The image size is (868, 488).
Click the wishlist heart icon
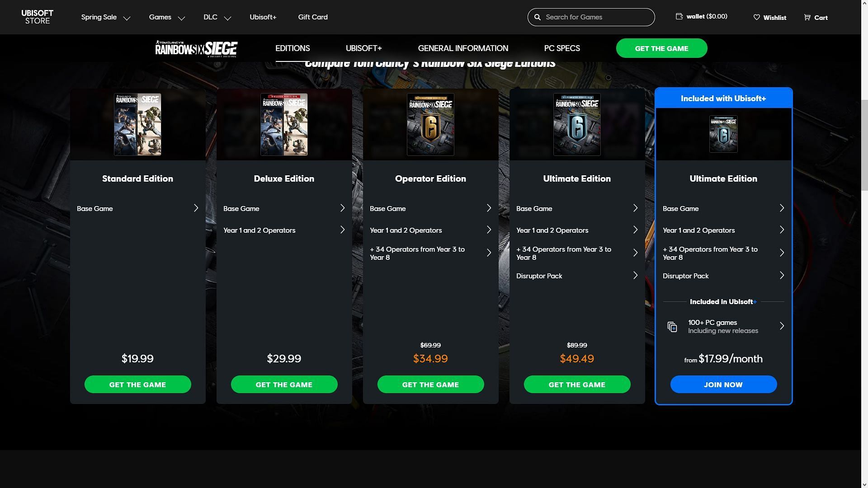click(756, 17)
